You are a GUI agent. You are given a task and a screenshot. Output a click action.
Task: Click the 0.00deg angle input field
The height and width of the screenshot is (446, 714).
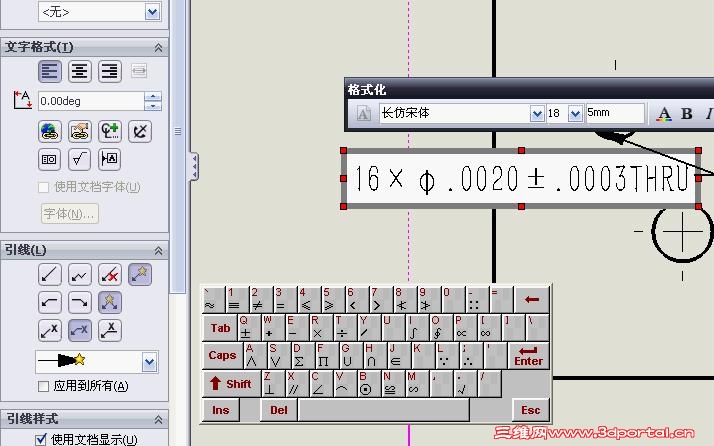tap(92, 101)
